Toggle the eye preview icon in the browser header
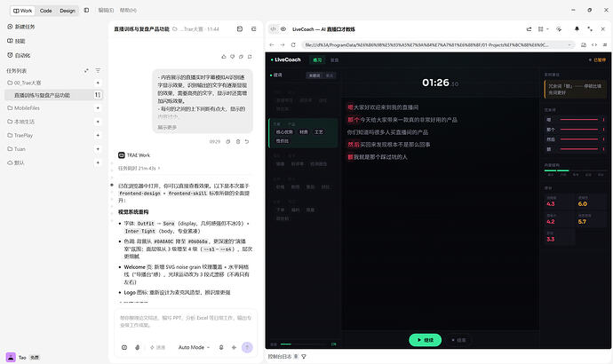Screen dimensions: 613x364 283,29
